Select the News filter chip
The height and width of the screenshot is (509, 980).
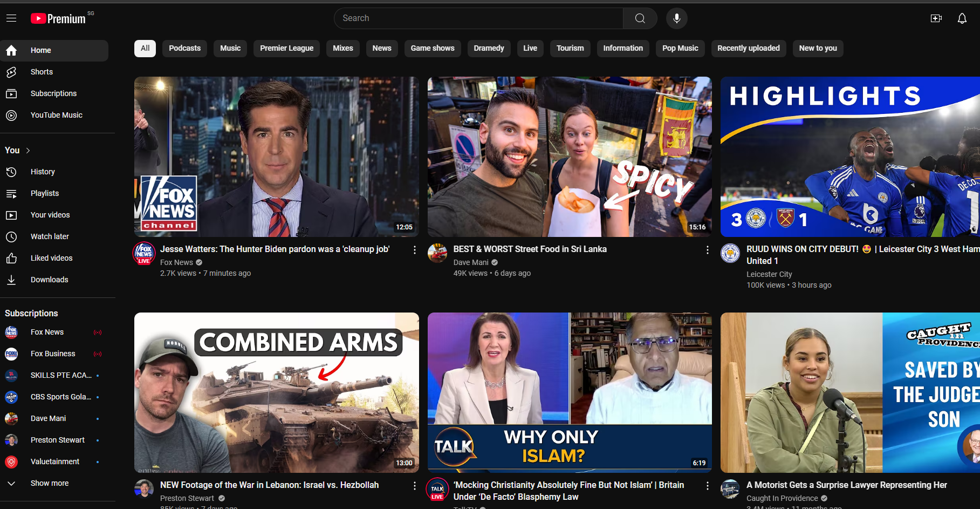pyautogui.click(x=382, y=49)
